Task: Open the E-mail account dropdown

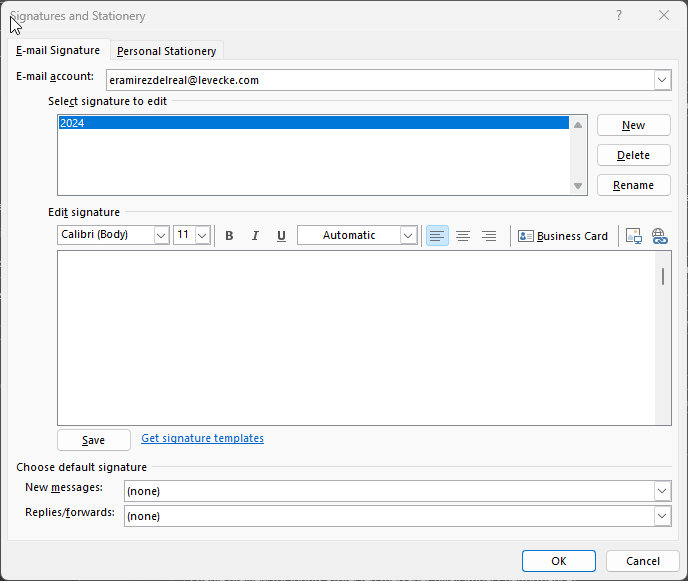Action: (x=662, y=80)
